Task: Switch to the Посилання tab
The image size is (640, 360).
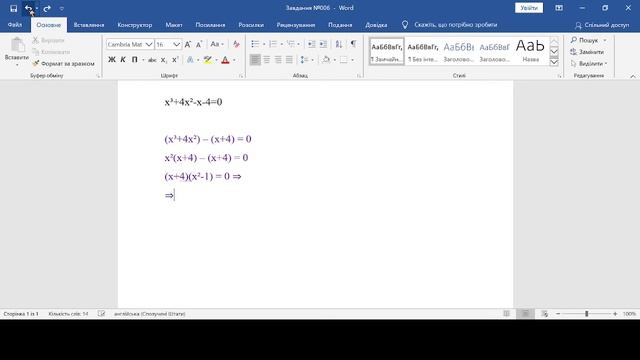Action: 210,25
